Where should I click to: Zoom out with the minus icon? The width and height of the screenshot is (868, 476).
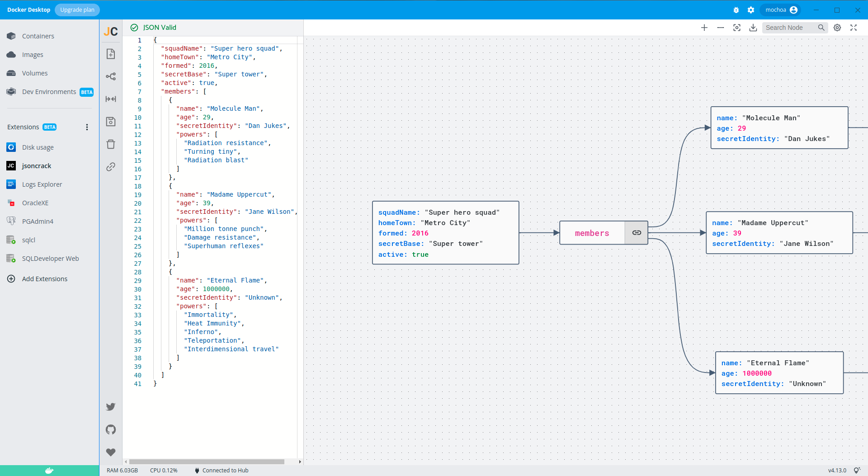(721, 28)
